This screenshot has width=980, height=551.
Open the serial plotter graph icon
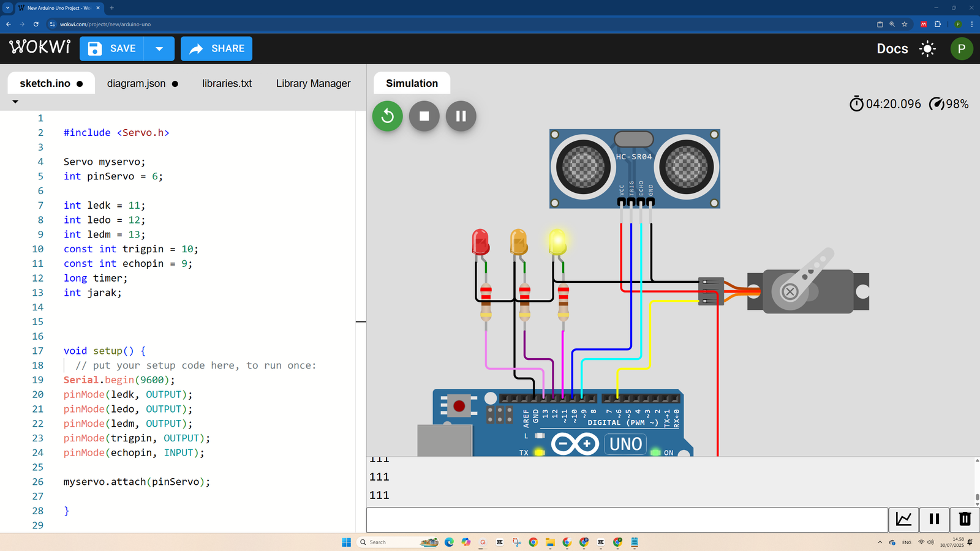pyautogui.click(x=903, y=520)
